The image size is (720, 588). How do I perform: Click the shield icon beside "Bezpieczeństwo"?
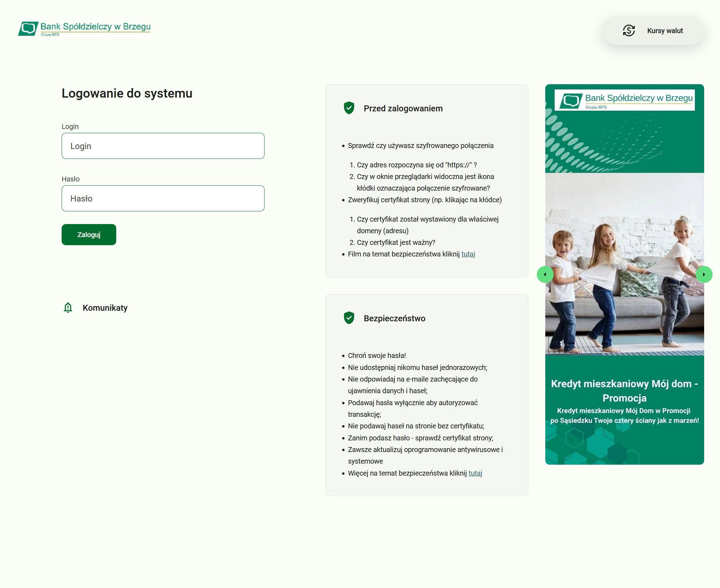pos(349,318)
